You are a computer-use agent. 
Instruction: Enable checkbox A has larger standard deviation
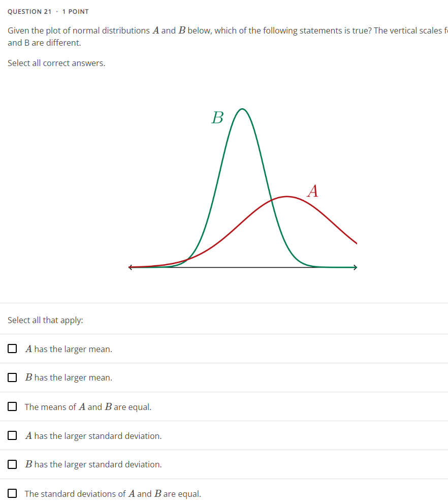point(12,435)
